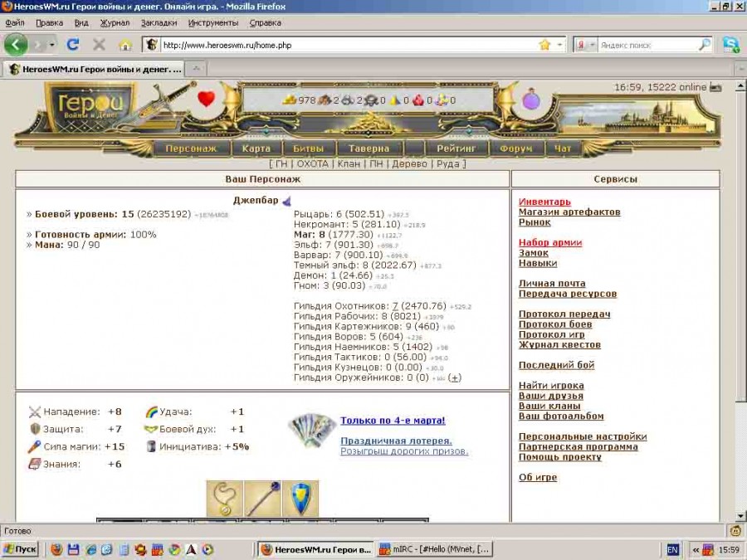
Task: Click the amulet artifact slot
Action: point(224,498)
